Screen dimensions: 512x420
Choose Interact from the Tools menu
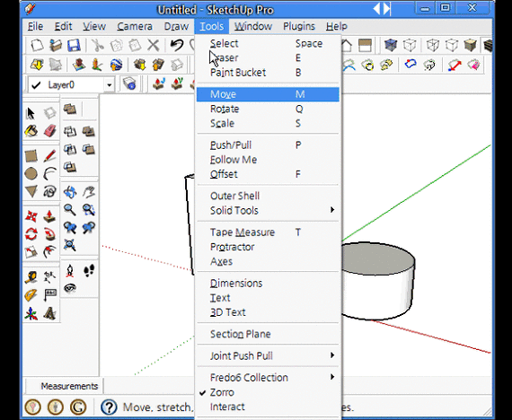click(268, 407)
